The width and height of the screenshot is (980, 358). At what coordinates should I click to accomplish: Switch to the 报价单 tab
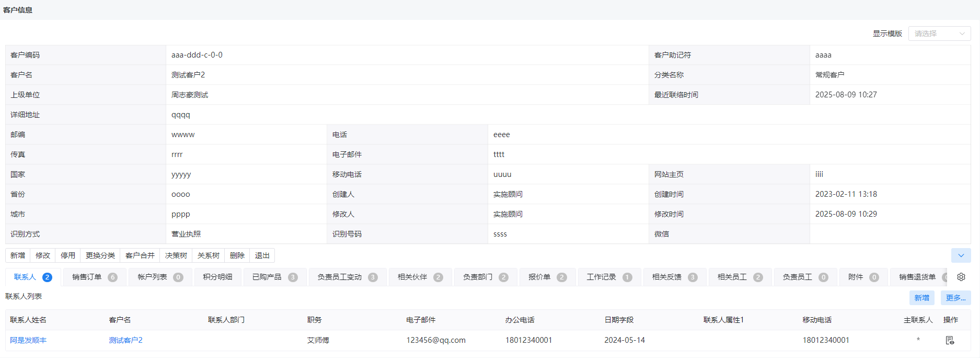pos(547,277)
